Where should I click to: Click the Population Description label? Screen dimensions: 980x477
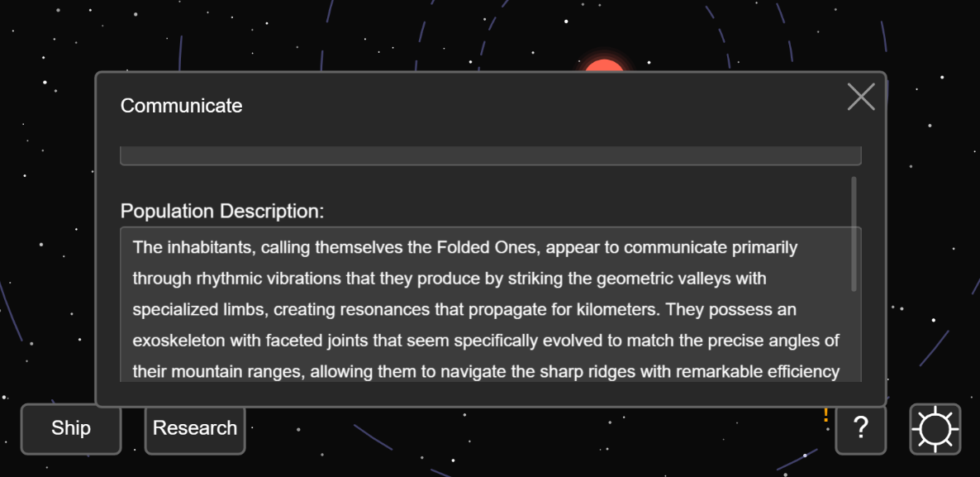pyautogui.click(x=222, y=212)
